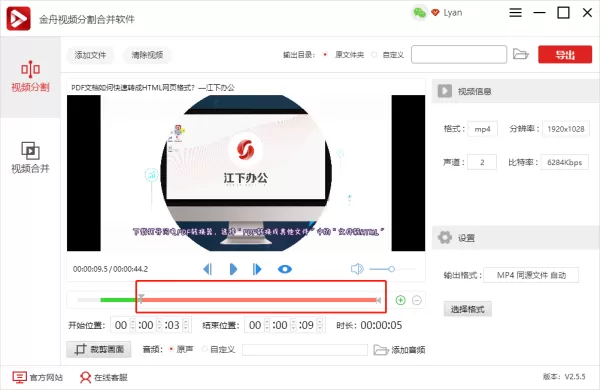Step forward to the next frame

257,269
